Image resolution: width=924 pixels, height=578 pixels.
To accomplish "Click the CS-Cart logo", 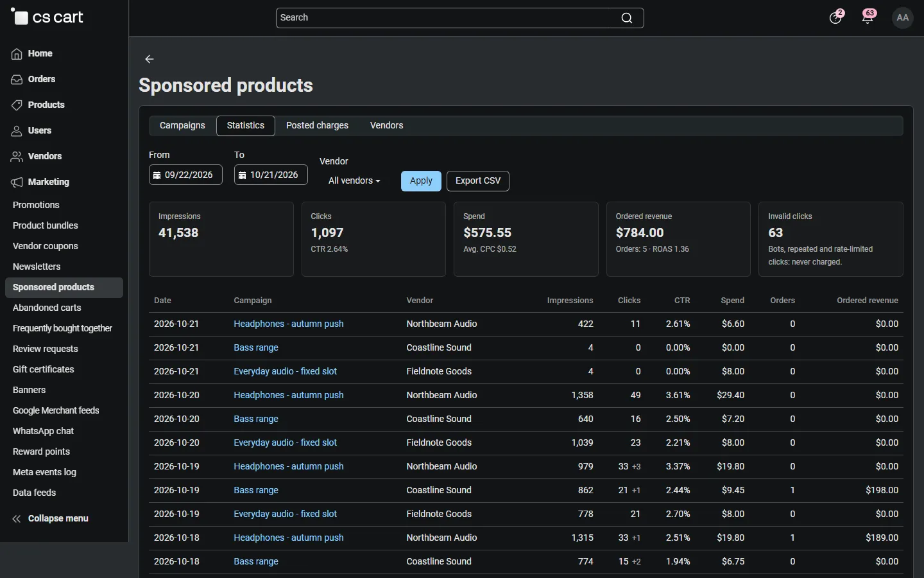I will [47, 17].
